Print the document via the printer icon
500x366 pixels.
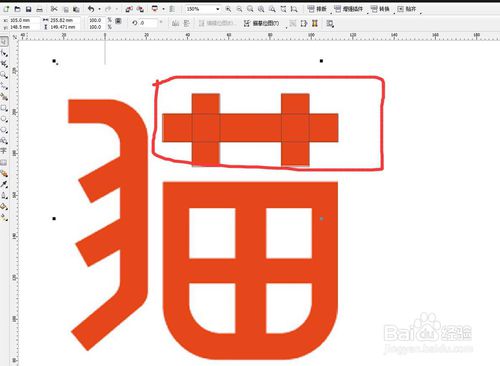pos(39,9)
